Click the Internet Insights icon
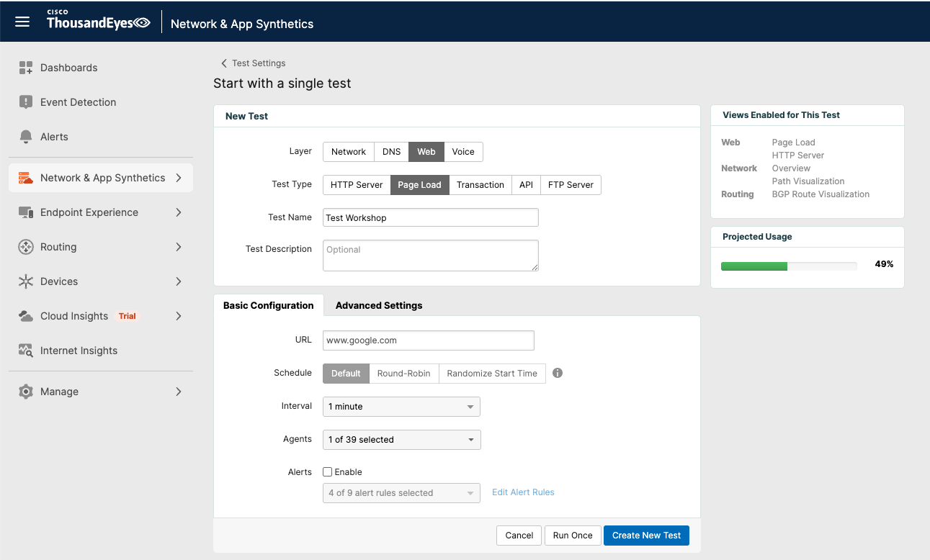The width and height of the screenshot is (930, 560). (x=26, y=351)
